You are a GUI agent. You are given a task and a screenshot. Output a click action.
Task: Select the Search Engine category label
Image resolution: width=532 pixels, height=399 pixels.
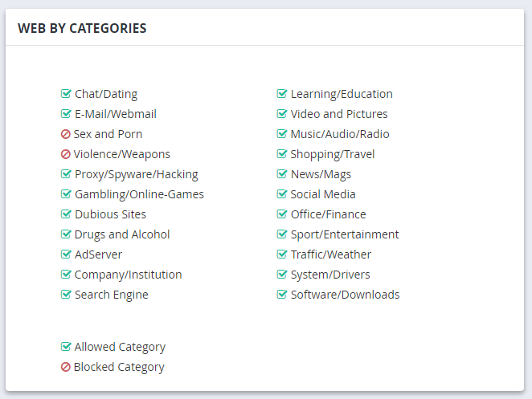click(112, 295)
